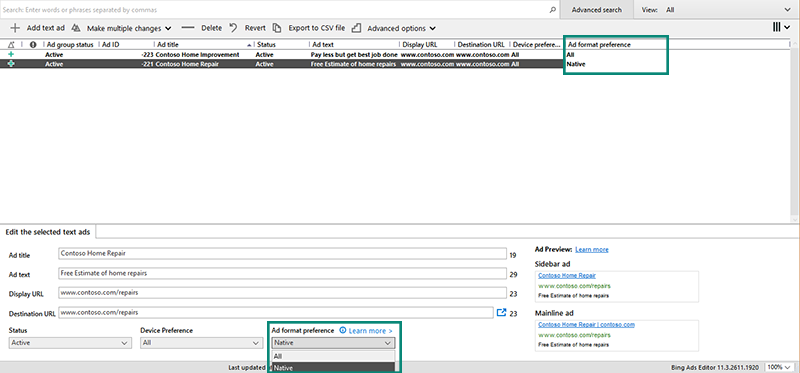This screenshot has height=373, width=800.
Task: Click the Free Estimate of home repairs grid cell
Action: tap(353, 64)
